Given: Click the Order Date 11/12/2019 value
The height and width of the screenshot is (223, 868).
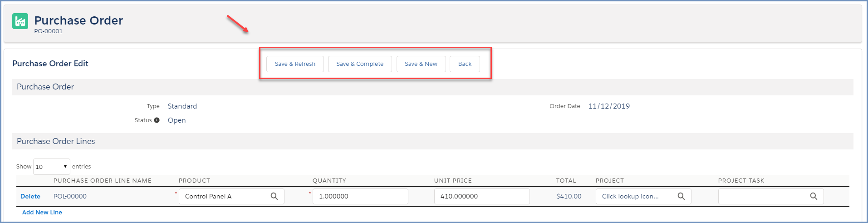Looking at the screenshot, I should point(609,106).
